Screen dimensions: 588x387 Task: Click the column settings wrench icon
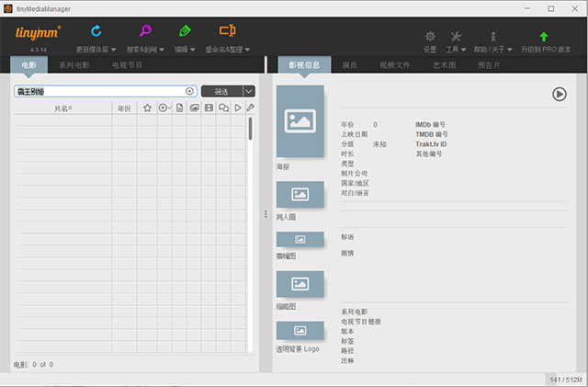pyautogui.click(x=251, y=108)
